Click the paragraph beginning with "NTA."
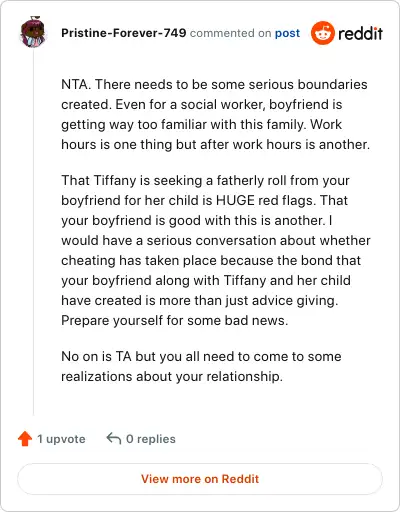This screenshot has height=512, width=400. click(x=216, y=114)
